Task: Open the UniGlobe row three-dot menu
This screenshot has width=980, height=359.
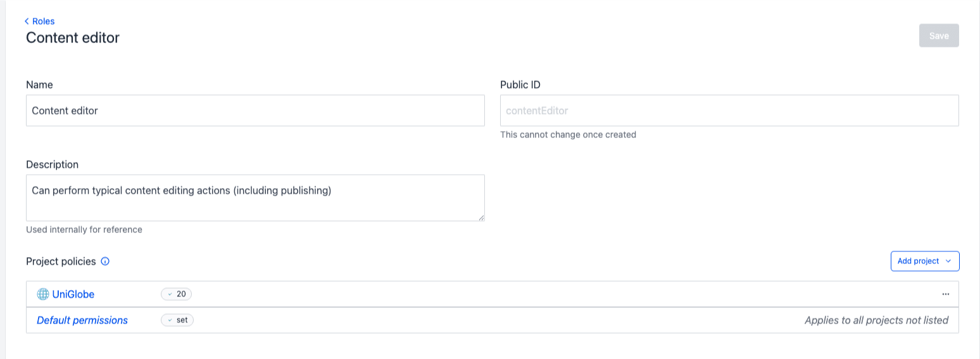Action: (x=945, y=294)
